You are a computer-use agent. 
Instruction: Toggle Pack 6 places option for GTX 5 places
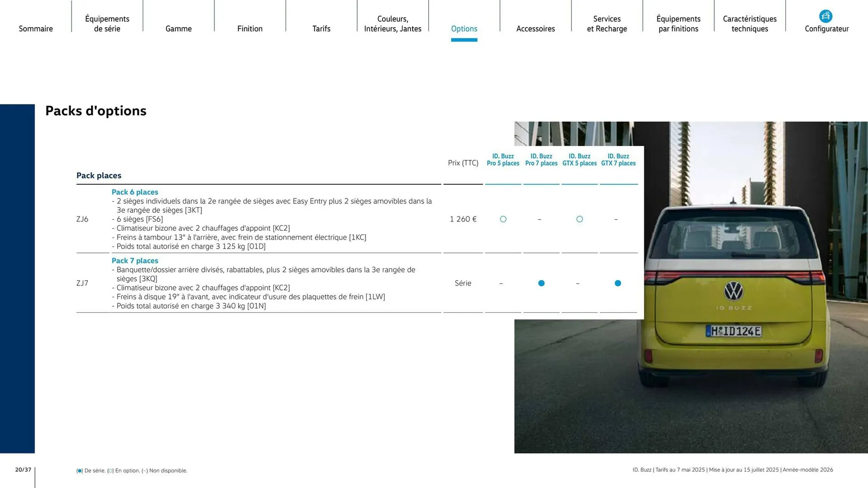coord(580,219)
